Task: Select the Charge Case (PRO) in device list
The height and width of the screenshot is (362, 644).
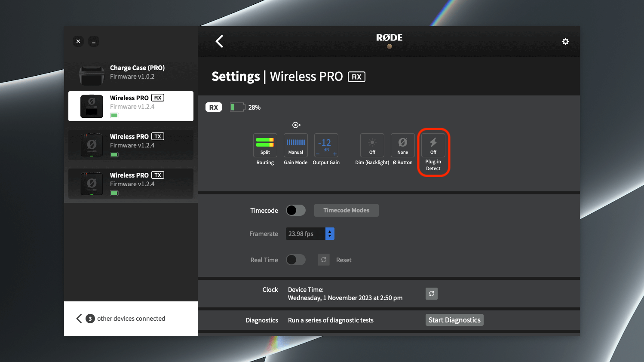Action: tap(131, 72)
